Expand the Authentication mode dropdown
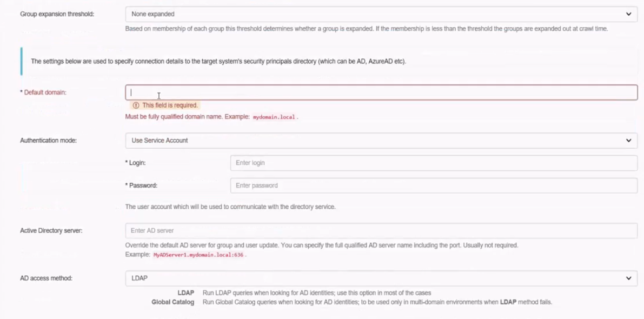The image size is (644, 319). click(381, 141)
